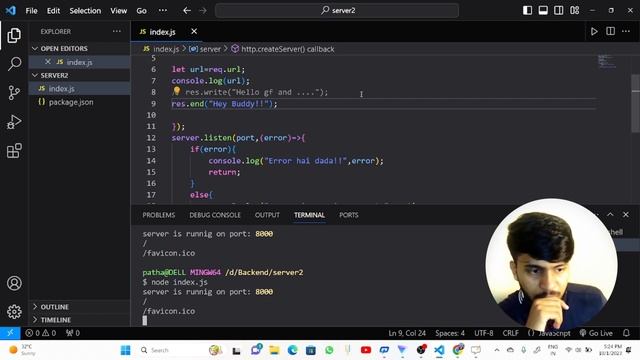The height and width of the screenshot is (360, 640).
Task: Close the terminal panel
Action: (626, 214)
